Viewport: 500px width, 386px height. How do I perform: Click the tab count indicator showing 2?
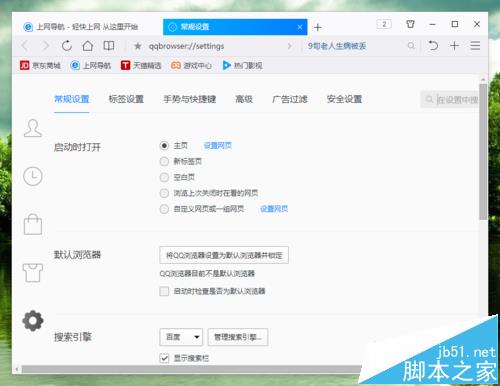point(384,24)
